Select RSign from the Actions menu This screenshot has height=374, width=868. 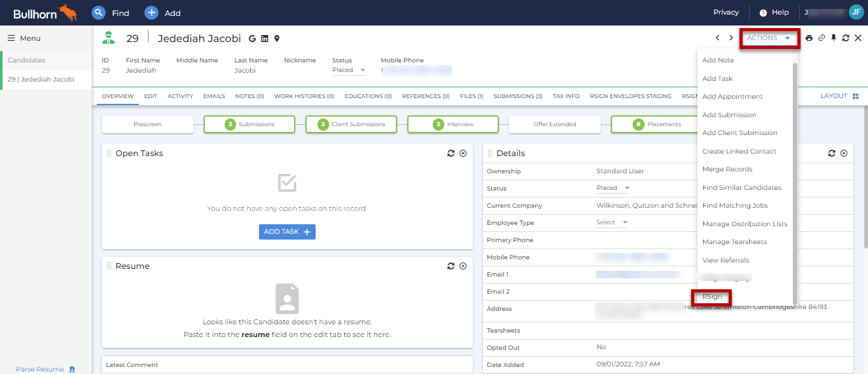pos(711,296)
